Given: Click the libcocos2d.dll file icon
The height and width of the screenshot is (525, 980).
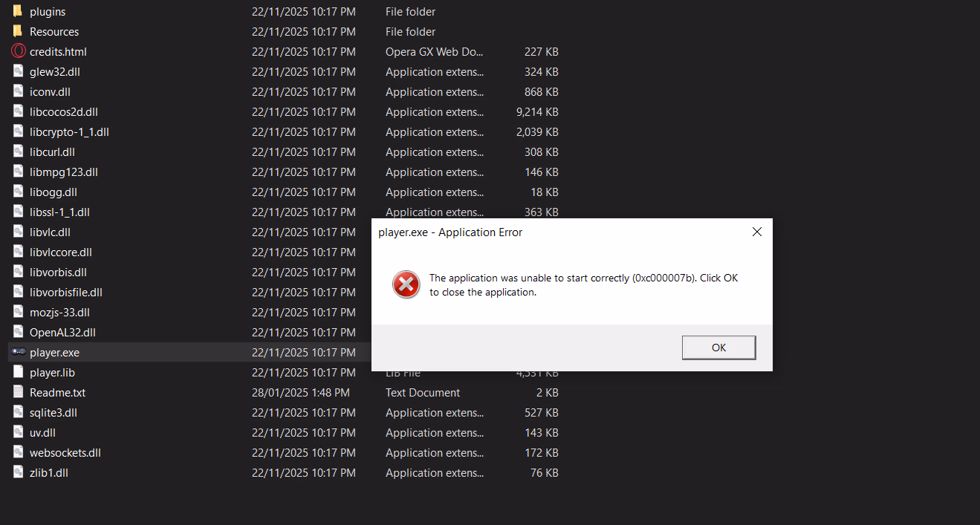Looking at the screenshot, I should coord(18,111).
